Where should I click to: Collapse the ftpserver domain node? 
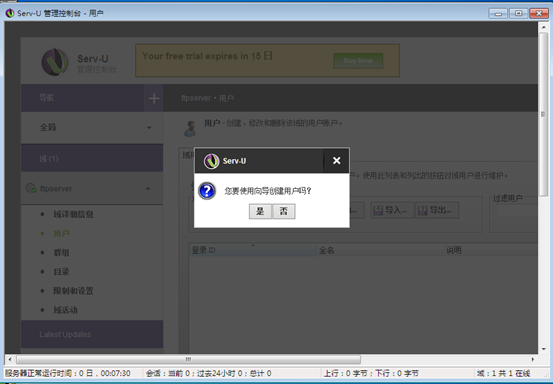point(148,189)
